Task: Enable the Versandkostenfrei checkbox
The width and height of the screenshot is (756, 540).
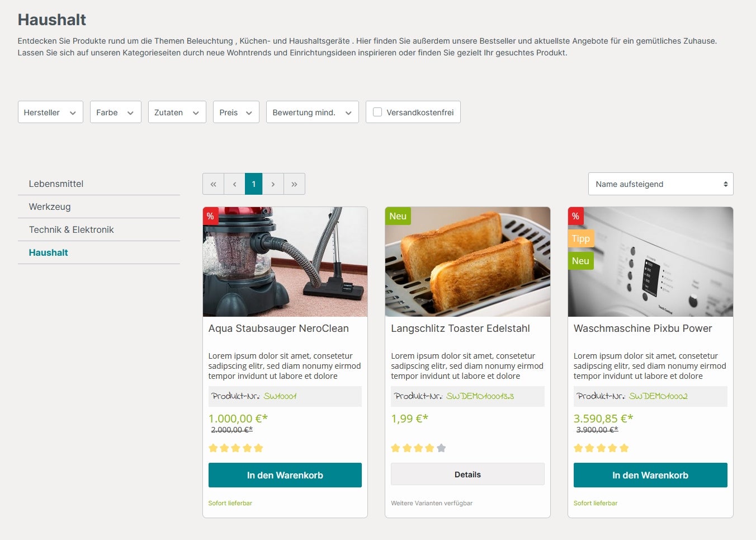Action: (377, 112)
